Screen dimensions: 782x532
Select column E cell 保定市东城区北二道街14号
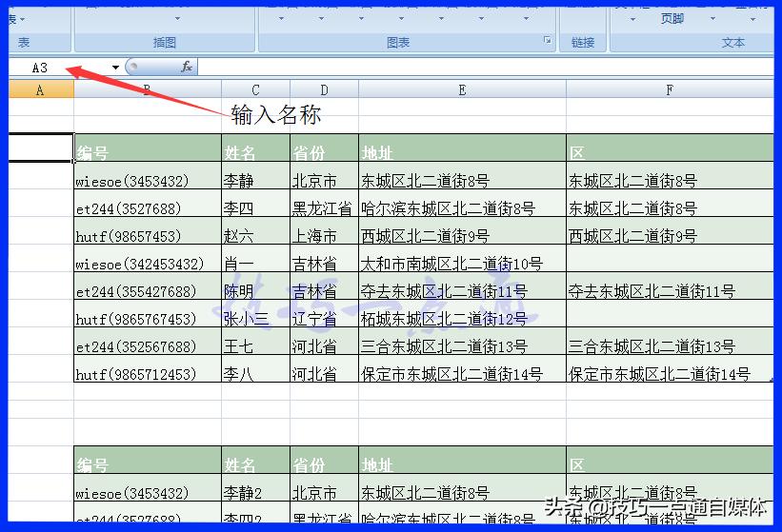click(462, 368)
